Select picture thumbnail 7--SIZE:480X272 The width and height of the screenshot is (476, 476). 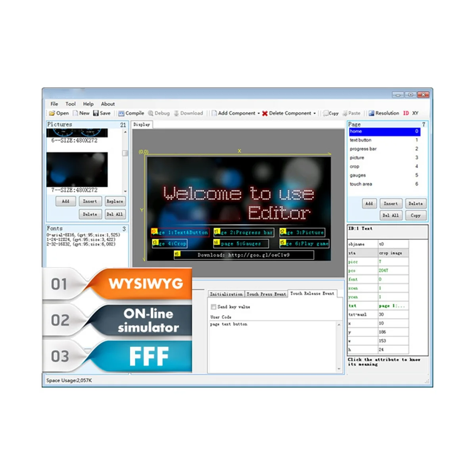77,170
